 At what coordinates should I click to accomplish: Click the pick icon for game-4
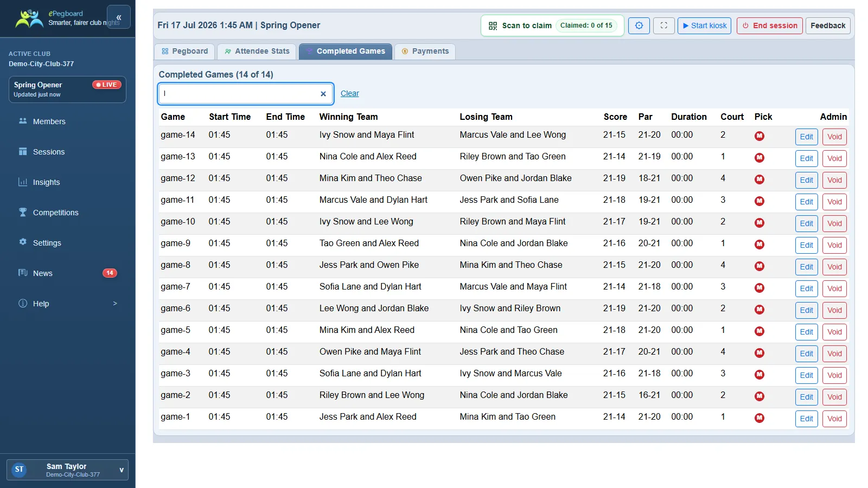pyautogui.click(x=759, y=353)
